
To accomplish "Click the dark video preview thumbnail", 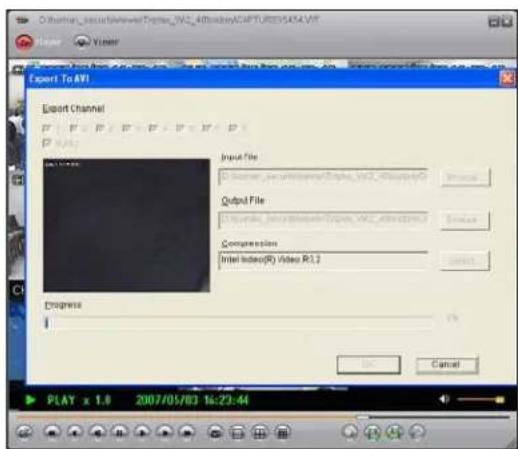I will 127,225.
